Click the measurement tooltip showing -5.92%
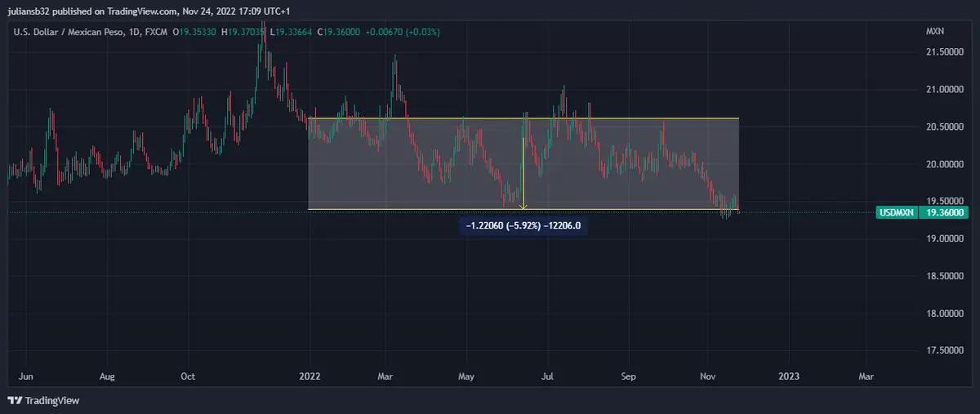Viewport: 980px width, 414px height. tap(522, 225)
